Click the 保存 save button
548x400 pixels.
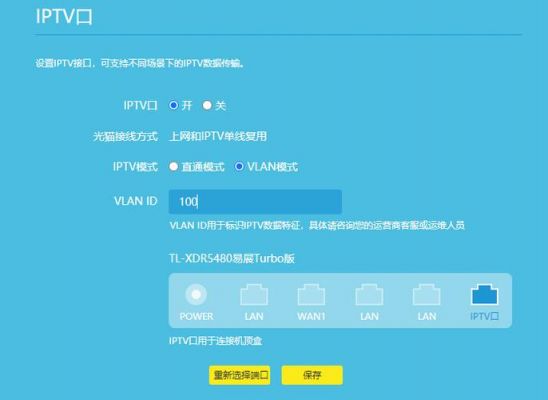[x=312, y=375]
